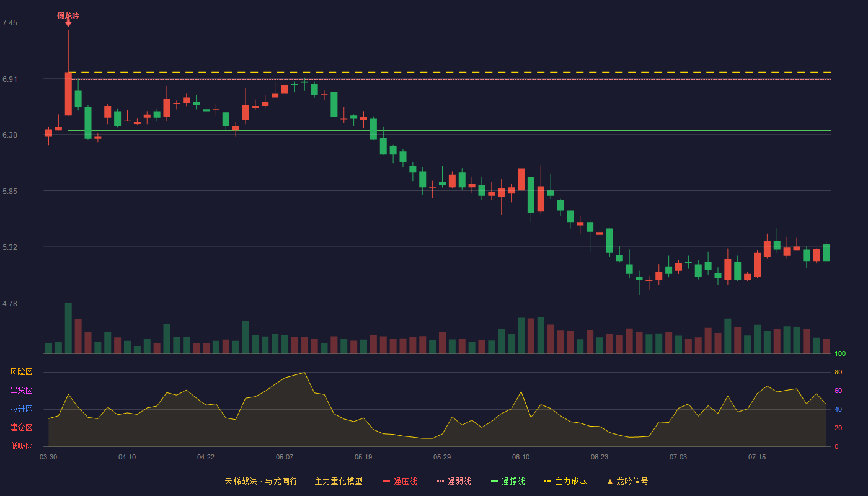This screenshot has width=868, height=496.
Task: Toggle the 强撑线 legend item
Action: click(508, 481)
